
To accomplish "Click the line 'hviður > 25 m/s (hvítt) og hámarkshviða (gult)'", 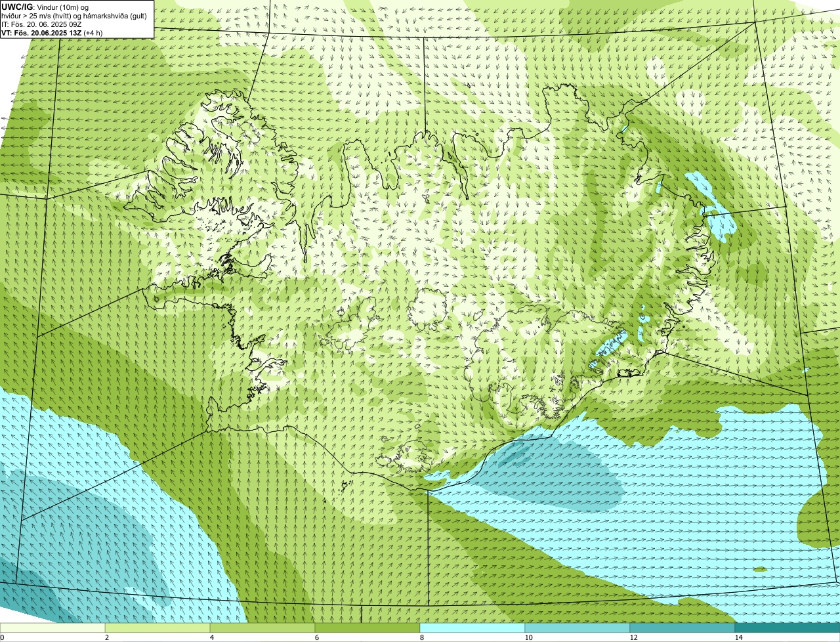I will (x=74, y=15).
